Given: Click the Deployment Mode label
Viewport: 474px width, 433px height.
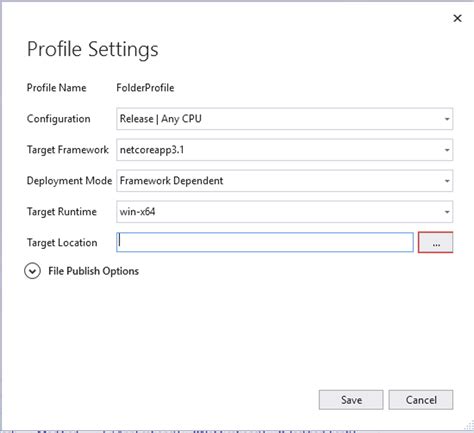Looking at the screenshot, I should (x=69, y=181).
